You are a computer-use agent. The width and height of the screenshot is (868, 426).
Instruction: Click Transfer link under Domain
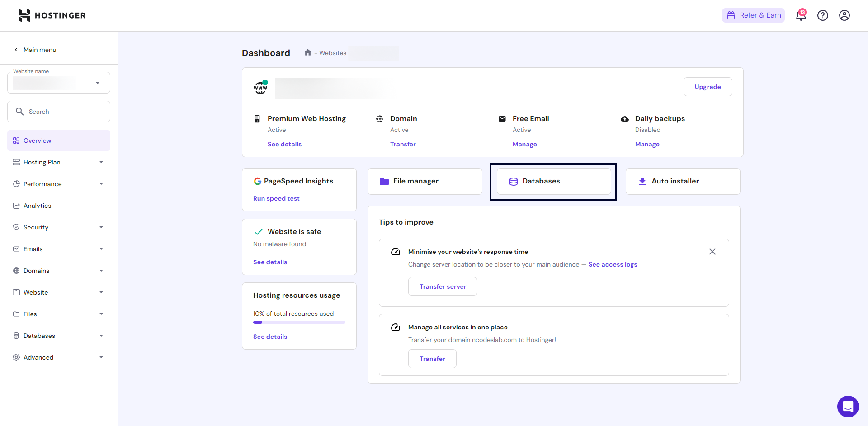pyautogui.click(x=403, y=144)
